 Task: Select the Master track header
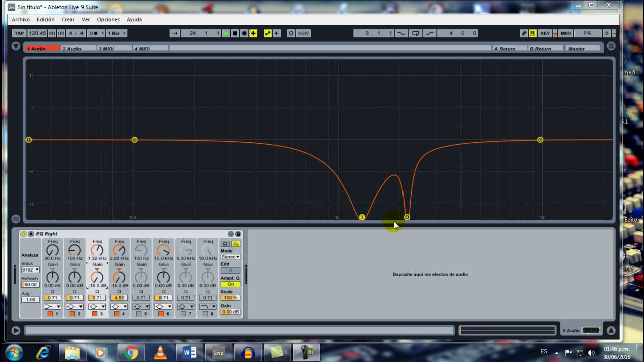(x=583, y=49)
